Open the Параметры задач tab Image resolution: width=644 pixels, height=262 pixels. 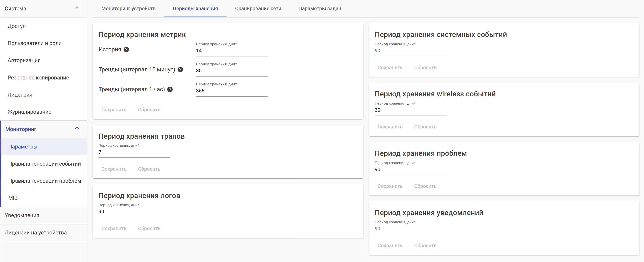[319, 8]
